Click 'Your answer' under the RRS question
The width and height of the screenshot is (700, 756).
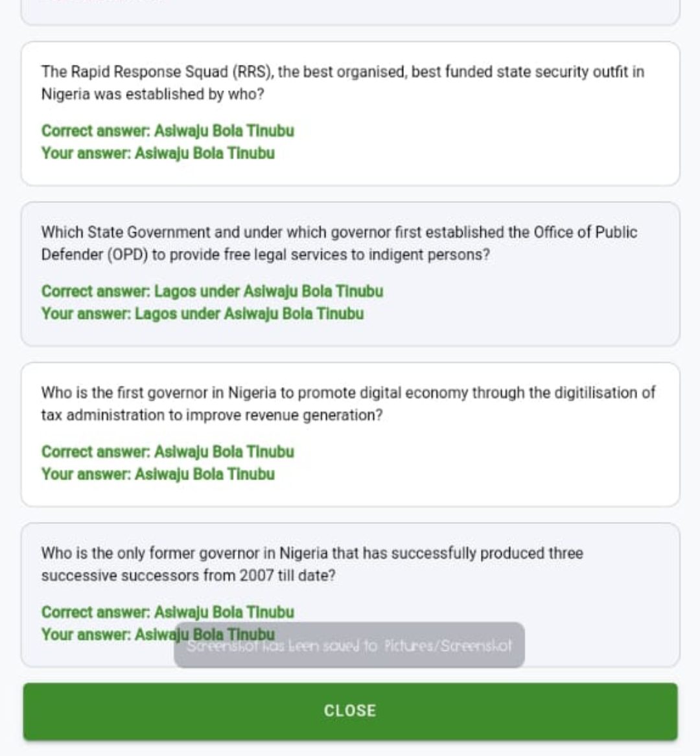point(158,153)
